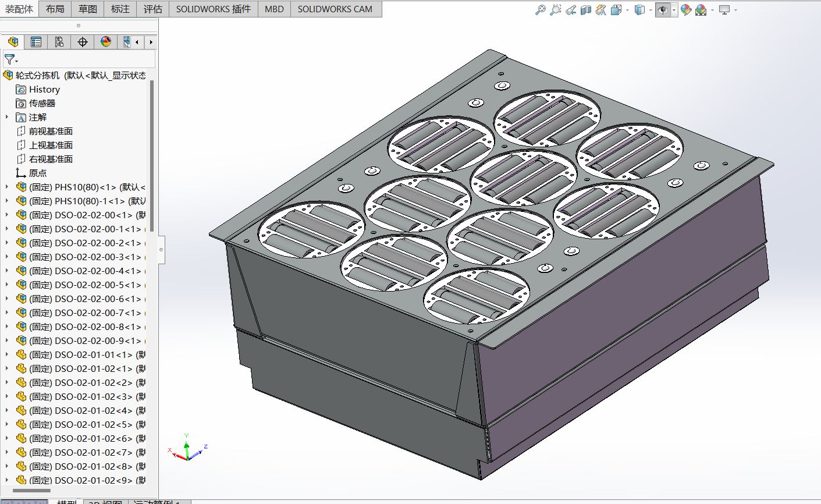821x504 pixels.
Task: Expand the DSO-02-01-02<5> node
Action: (x=7, y=424)
